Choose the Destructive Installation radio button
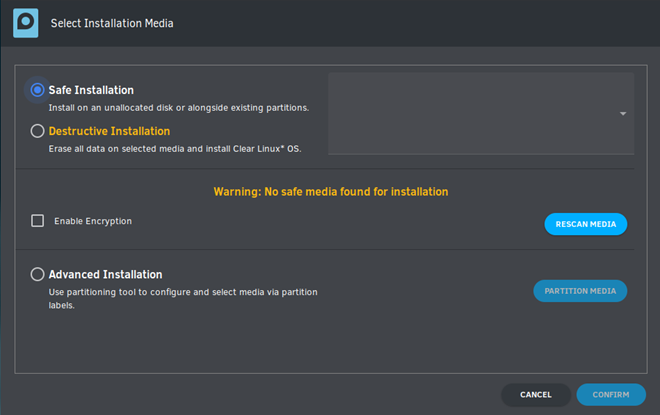This screenshot has width=660, height=415. click(x=37, y=131)
